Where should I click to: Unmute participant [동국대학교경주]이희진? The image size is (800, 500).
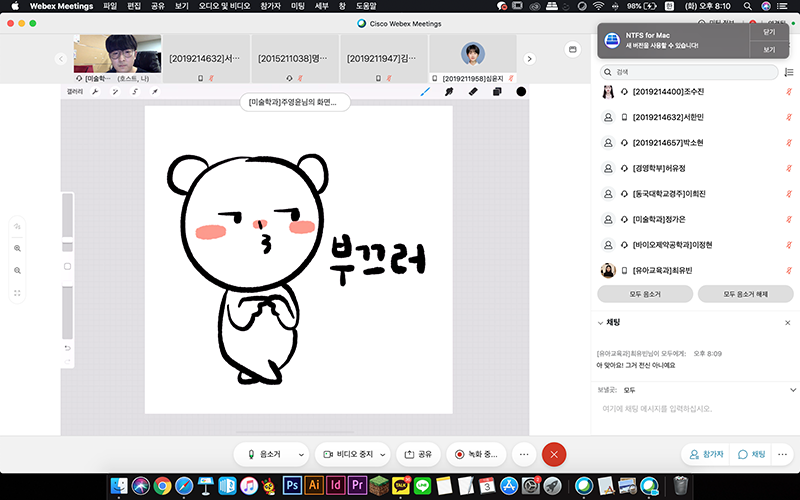pyautogui.click(x=789, y=194)
